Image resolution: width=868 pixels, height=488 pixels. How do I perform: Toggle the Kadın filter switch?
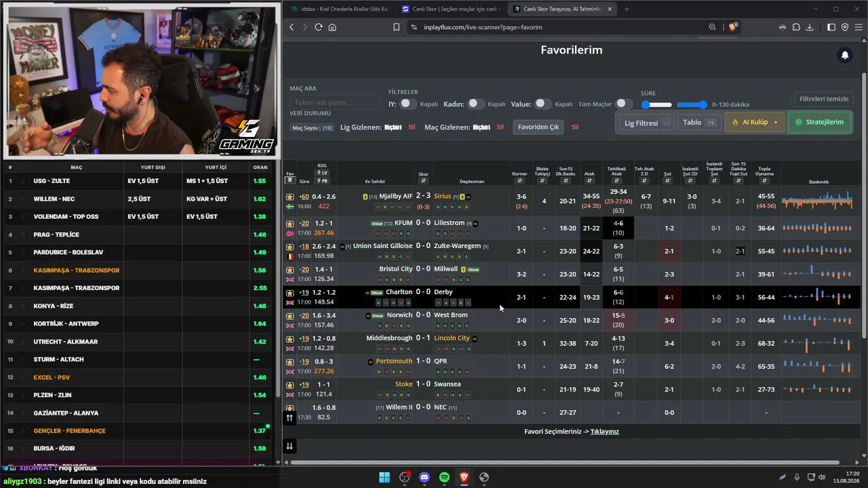[475, 104]
